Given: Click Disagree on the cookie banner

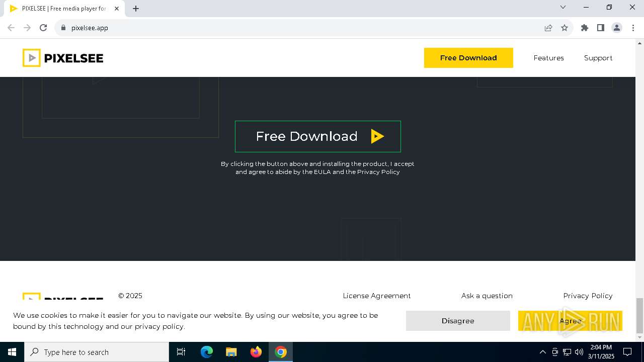Looking at the screenshot, I should tap(458, 321).
